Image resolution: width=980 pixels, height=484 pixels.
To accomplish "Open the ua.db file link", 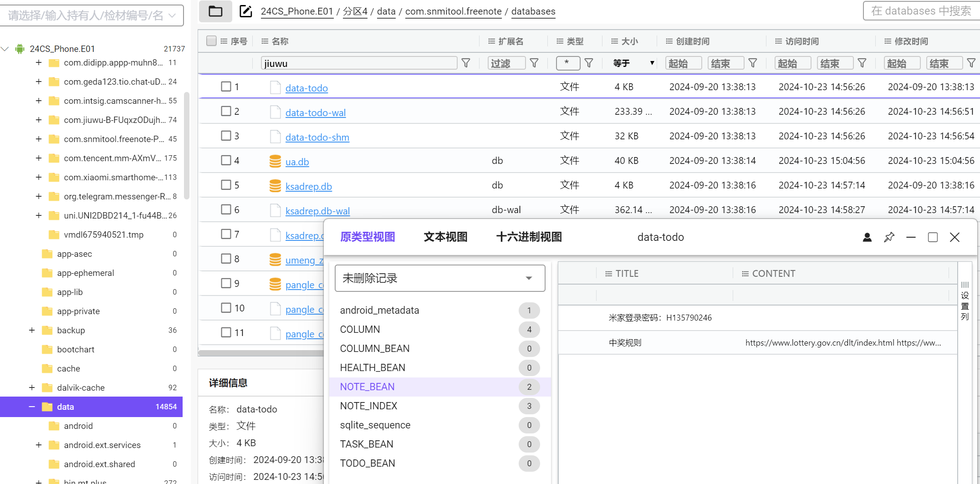I will point(297,162).
